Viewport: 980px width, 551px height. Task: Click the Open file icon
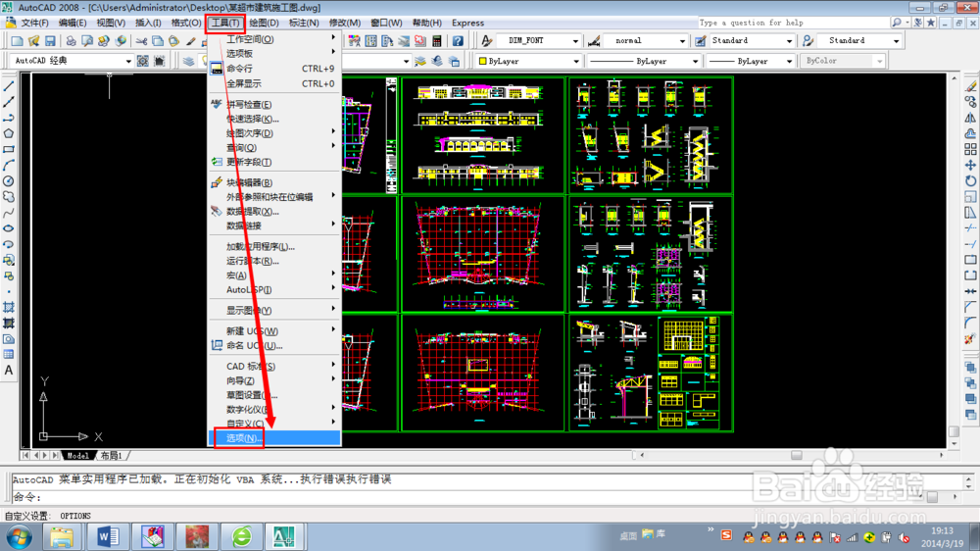pyautogui.click(x=33, y=40)
